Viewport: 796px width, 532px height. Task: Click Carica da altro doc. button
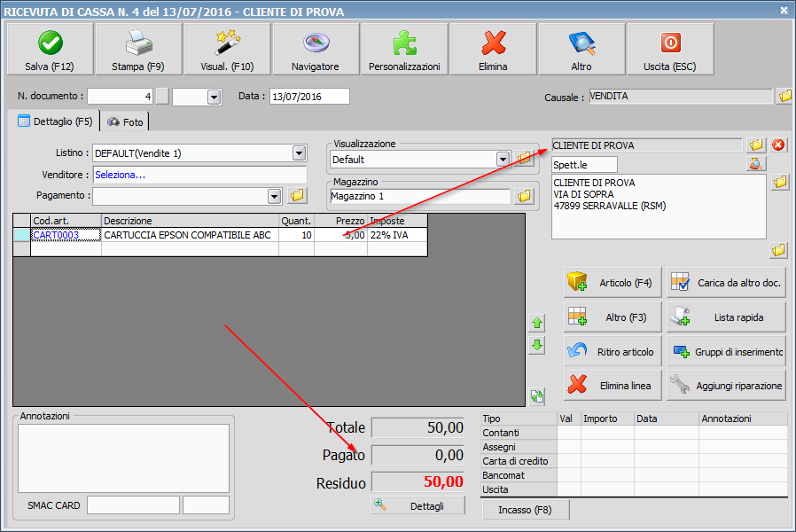727,283
